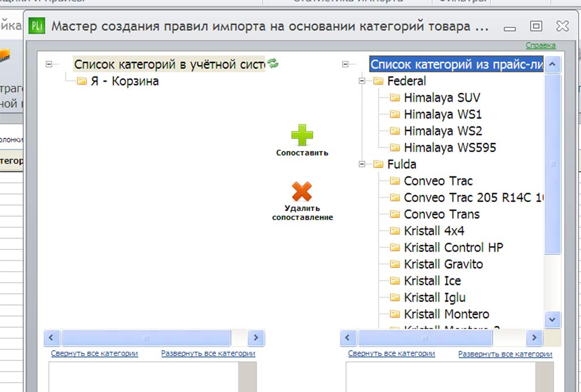The height and width of the screenshot is (392, 581).
Task: Click folder icon beside Kristall Ice
Action: click(395, 280)
